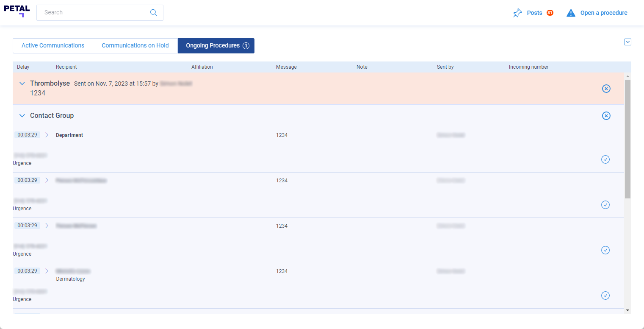
Task: Expand the Department row arrow
Action: pos(47,135)
